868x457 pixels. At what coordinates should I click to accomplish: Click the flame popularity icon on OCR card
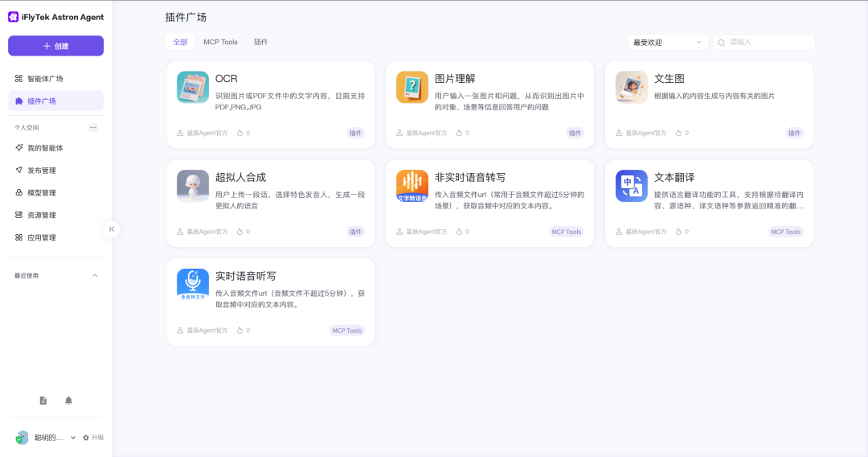point(240,133)
